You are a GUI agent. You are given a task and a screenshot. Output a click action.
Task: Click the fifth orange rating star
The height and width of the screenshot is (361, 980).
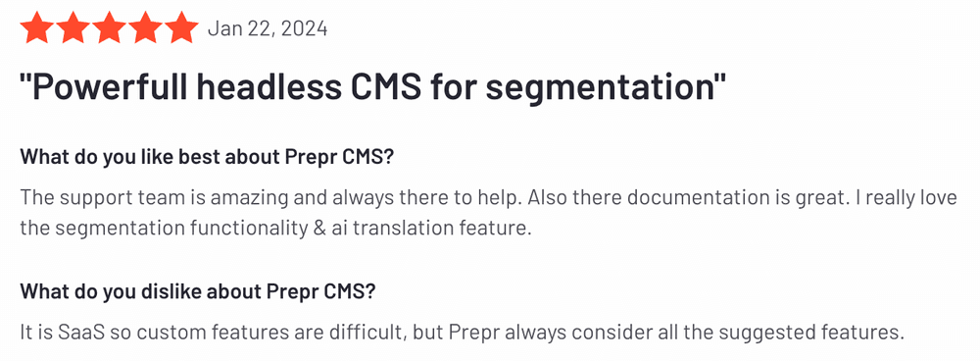point(182,28)
